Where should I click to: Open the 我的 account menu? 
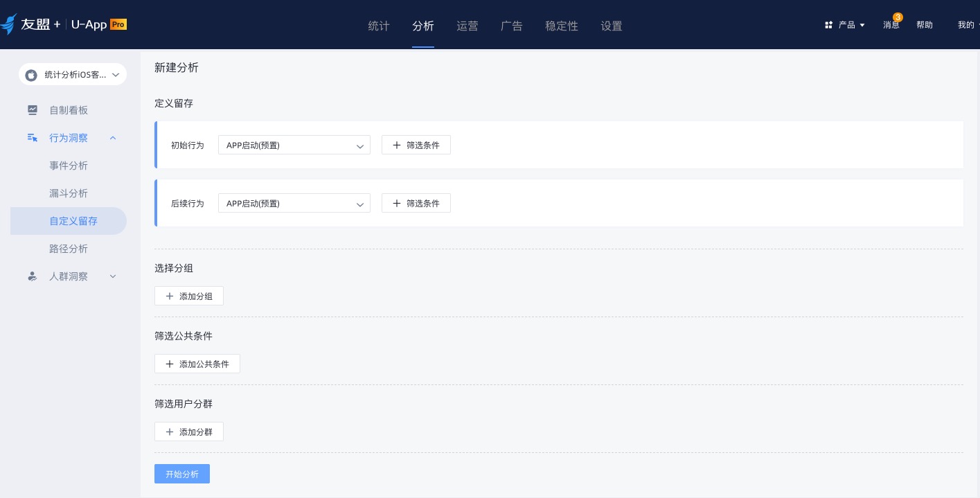tap(968, 25)
